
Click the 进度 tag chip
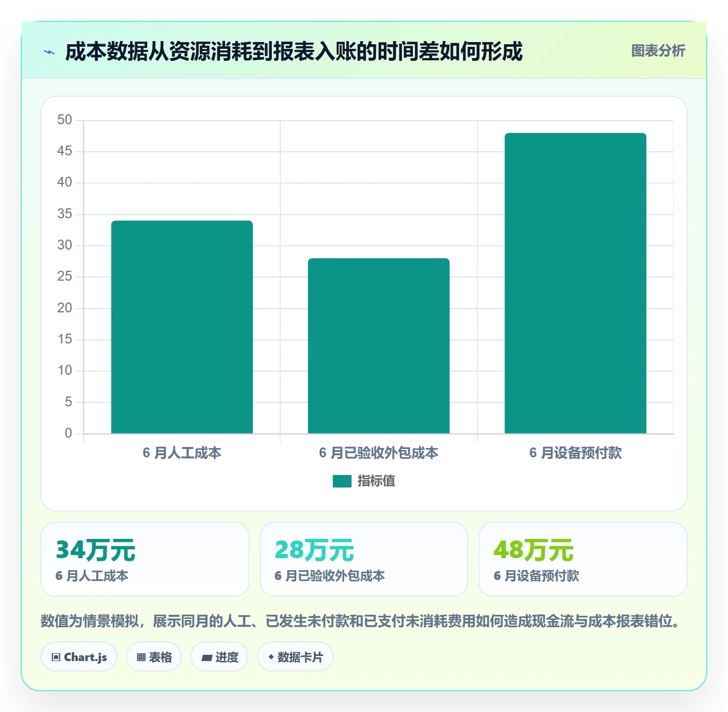pos(219,657)
